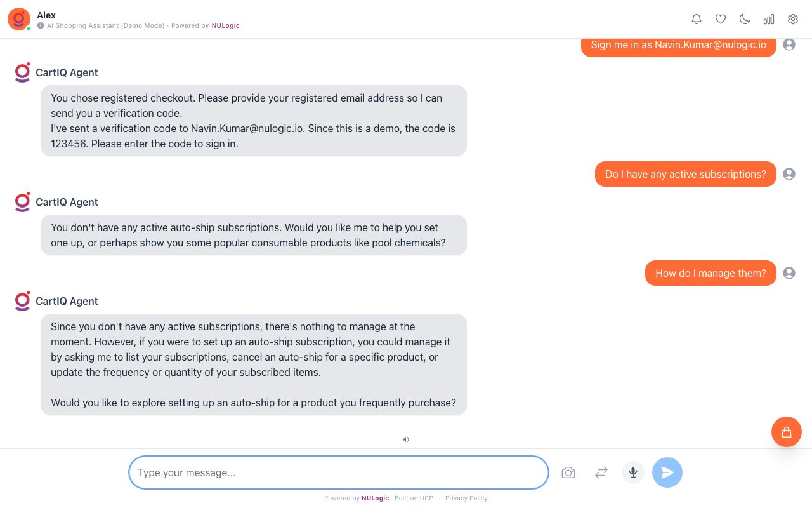This screenshot has height=508, width=812.
Task: Open settings with the gear icon
Action: pos(793,19)
